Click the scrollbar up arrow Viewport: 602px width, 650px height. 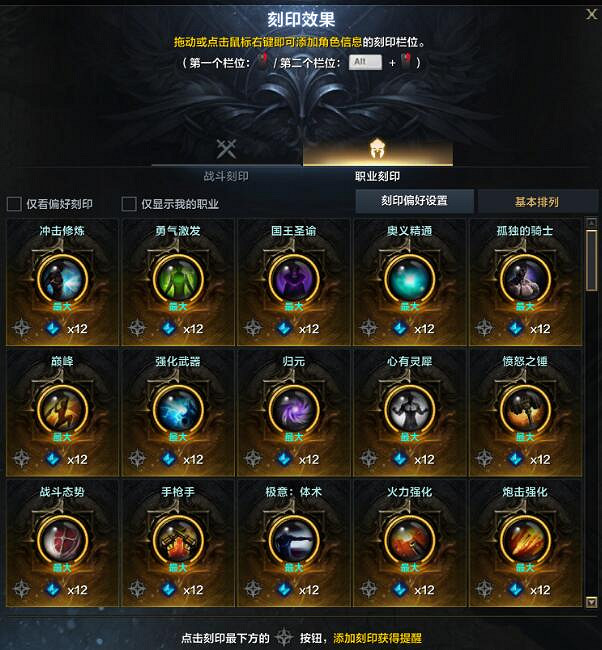592,223
